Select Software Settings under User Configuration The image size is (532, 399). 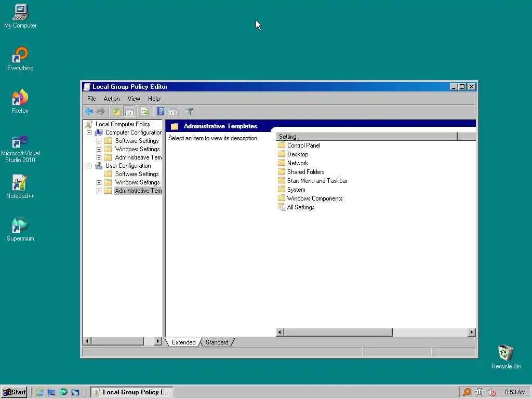137,174
